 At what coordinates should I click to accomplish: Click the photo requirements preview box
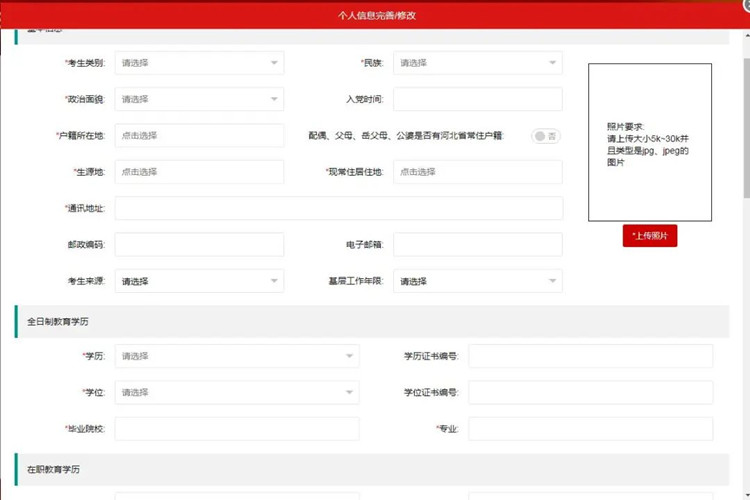tap(650, 142)
